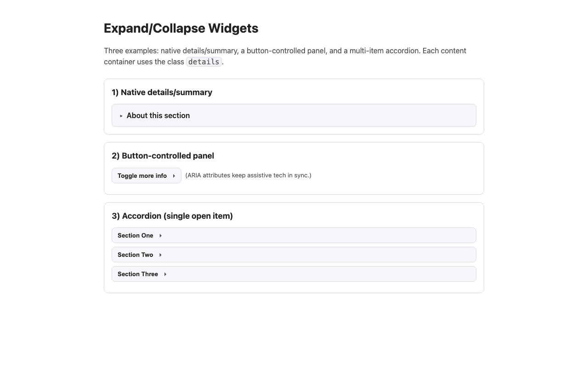Click the 1) Native details/summary card title
588x386 pixels.
click(x=162, y=92)
